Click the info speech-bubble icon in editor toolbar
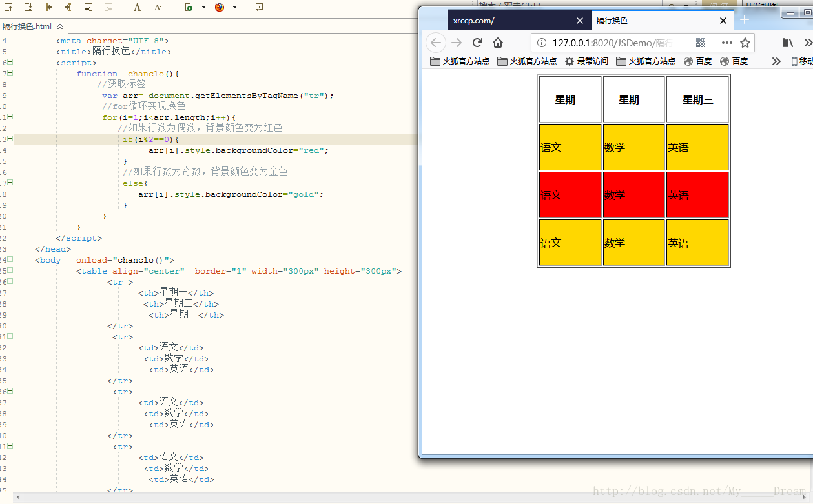Viewport: 813px width, 504px height. point(259,7)
